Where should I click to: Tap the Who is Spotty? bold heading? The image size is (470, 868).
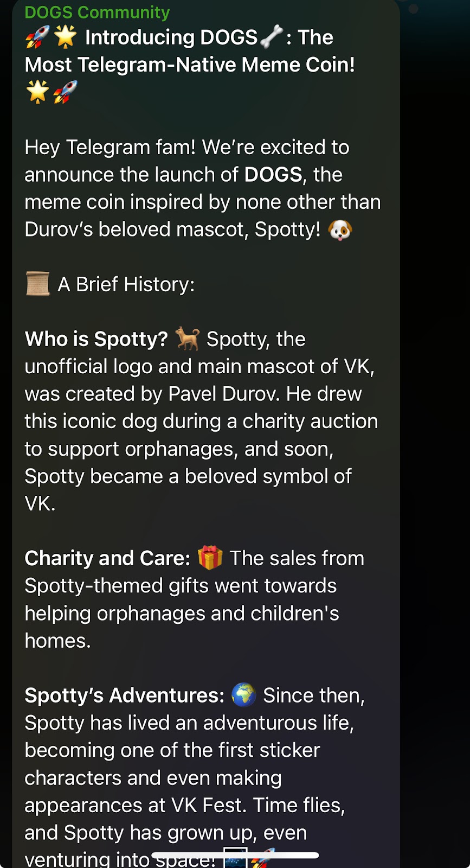click(96, 339)
